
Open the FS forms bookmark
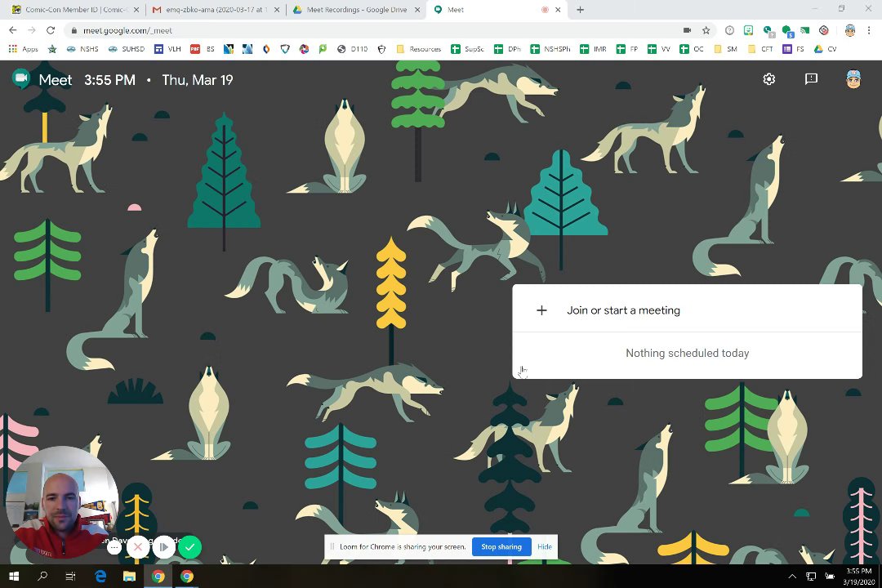(794, 49)
